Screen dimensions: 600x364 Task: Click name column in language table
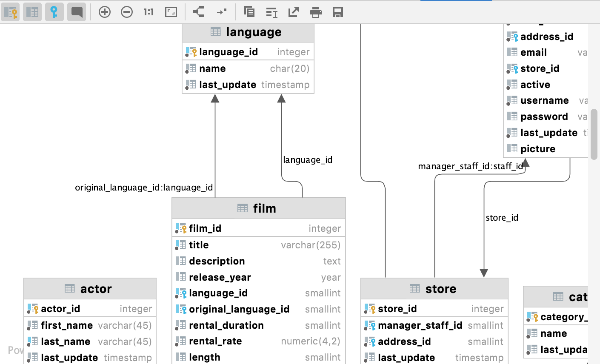coord(248,68)
